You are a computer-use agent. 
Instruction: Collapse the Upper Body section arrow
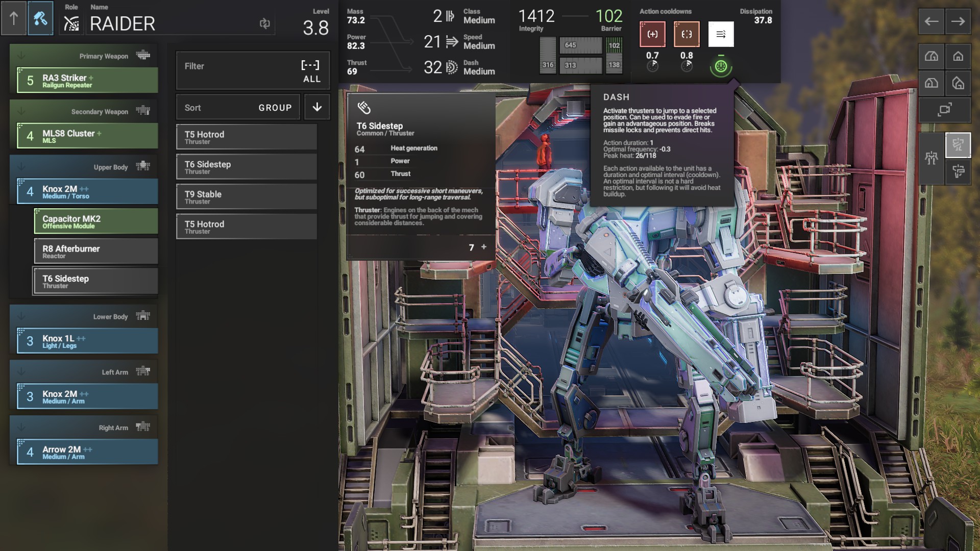tap(21, 167)
